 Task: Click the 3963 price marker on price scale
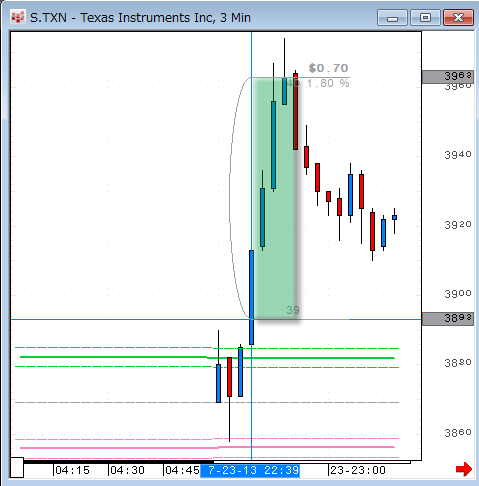(448, 77)
